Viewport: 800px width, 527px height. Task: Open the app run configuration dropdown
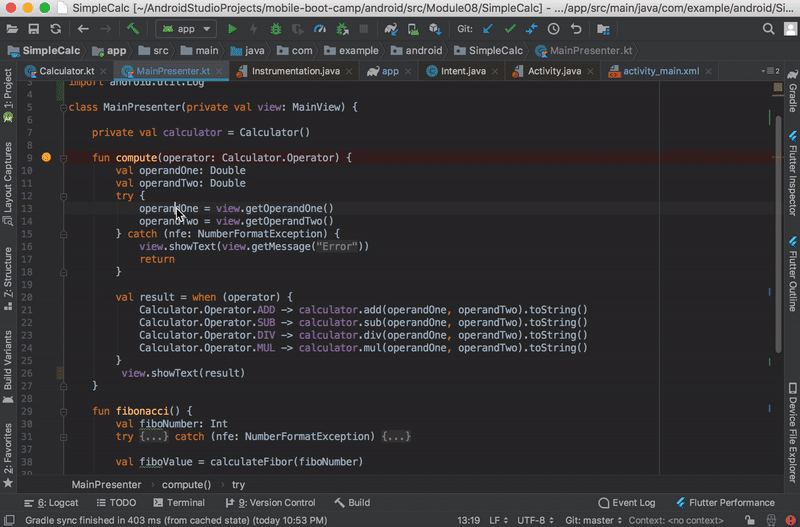pyautogui.click(x=186, y=29)
